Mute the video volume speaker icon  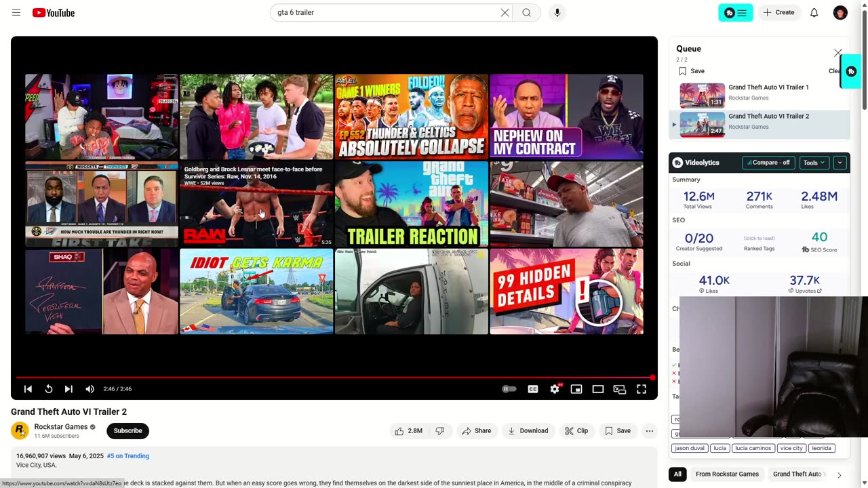pos(90,389)
